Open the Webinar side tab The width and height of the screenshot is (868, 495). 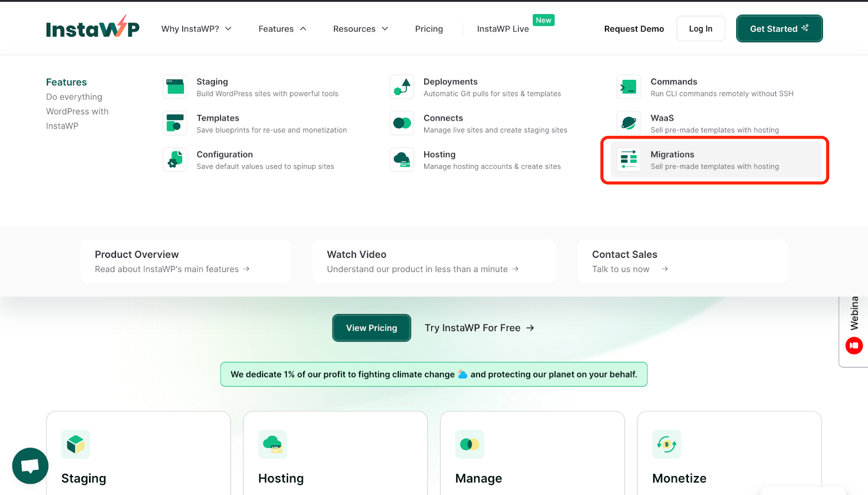854,332
